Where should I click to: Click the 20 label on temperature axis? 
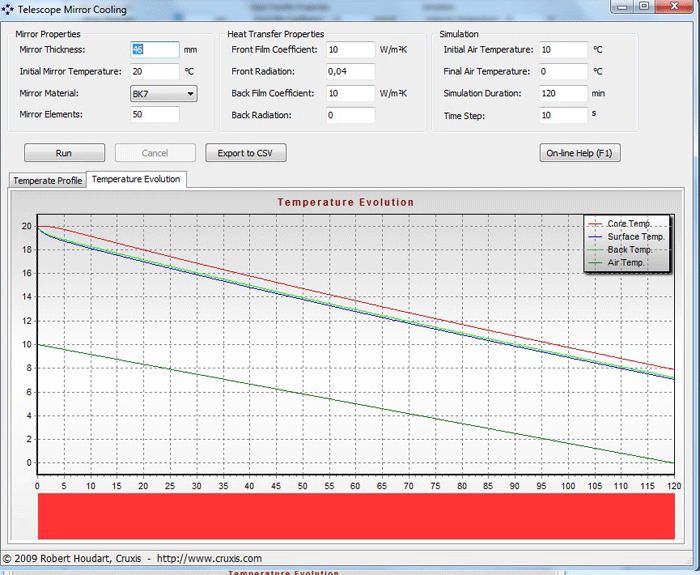pos(27,226)
